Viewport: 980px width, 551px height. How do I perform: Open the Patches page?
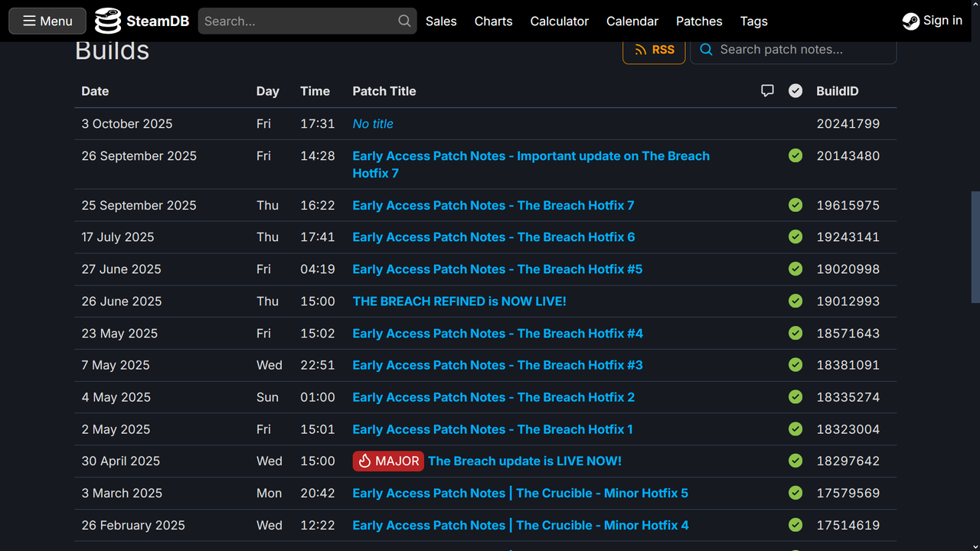click(699, 21)
